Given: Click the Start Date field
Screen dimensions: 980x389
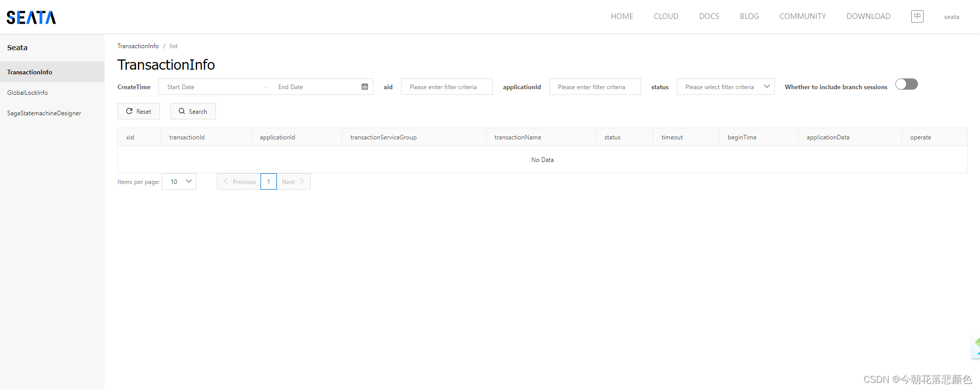Looking at the screenshot, I should coord(210,87).
